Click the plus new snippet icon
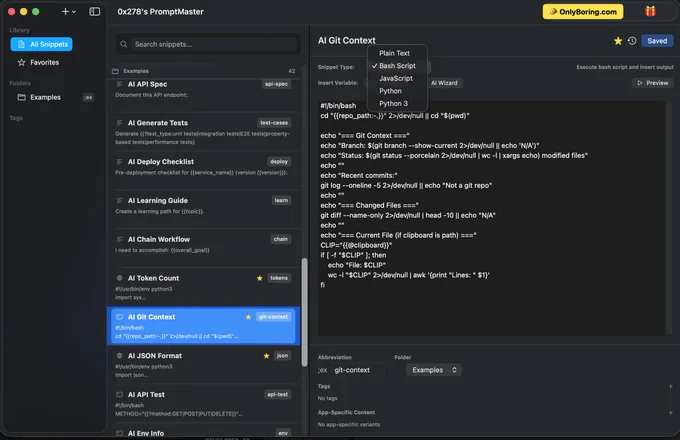 pyautogui.click(x=65, y=12)
